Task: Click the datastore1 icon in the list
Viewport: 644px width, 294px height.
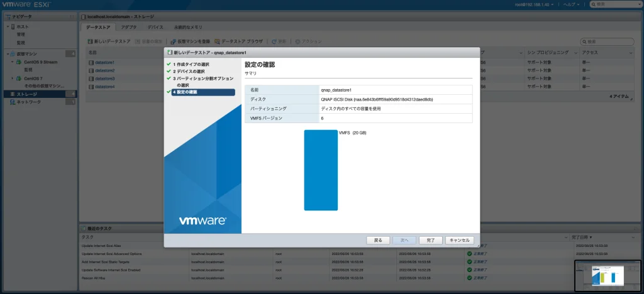Action: pyautogui.click(x=91, y=62)
